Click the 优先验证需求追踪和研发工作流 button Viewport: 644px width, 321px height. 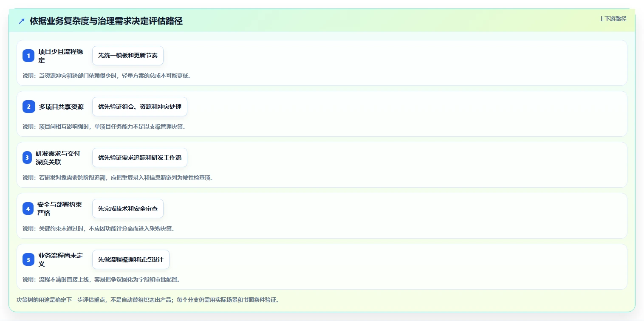140,158
